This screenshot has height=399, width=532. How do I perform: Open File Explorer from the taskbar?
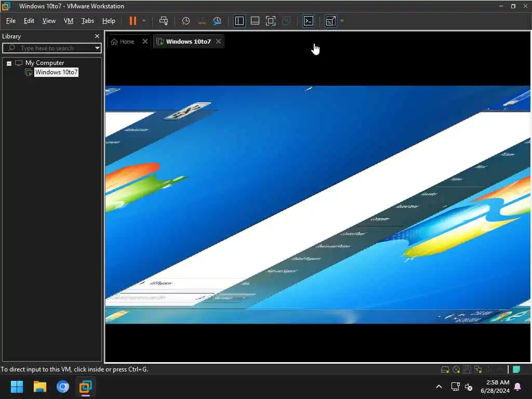point(39,387)
